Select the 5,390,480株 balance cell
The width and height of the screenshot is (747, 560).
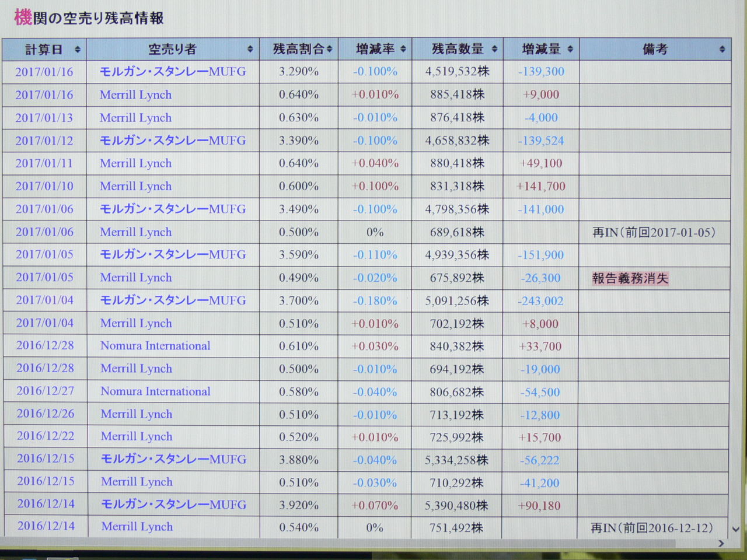point(456,506)
